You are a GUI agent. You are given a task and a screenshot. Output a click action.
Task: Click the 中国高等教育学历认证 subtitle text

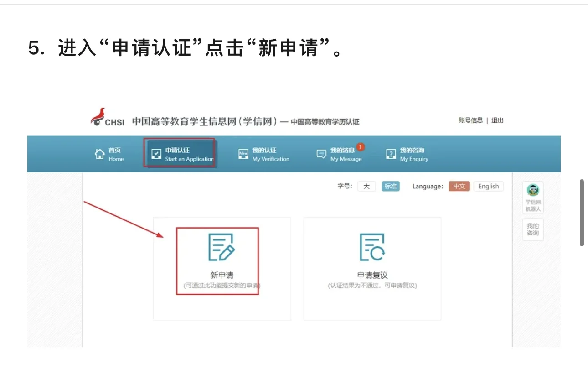325,122
